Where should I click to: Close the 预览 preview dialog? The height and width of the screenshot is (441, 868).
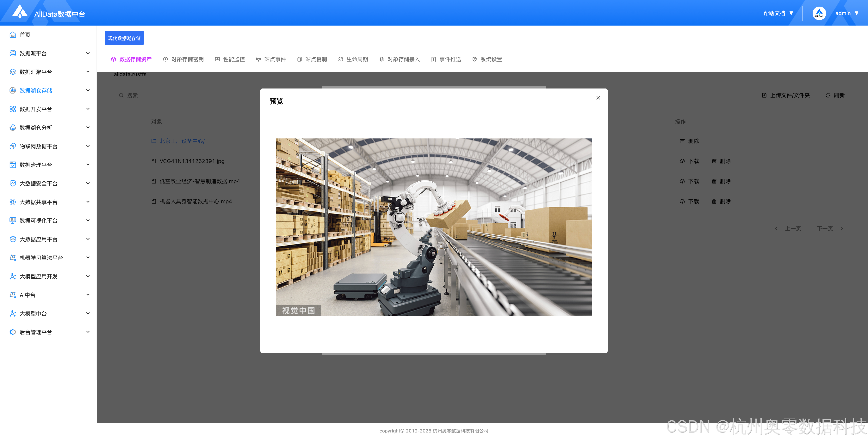pyautogui.click(x=598, y=98)
